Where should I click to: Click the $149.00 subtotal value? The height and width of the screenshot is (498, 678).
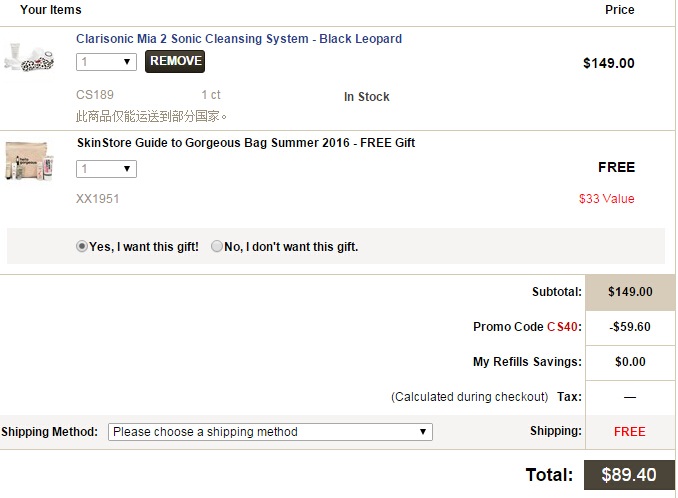click(630, 292)
